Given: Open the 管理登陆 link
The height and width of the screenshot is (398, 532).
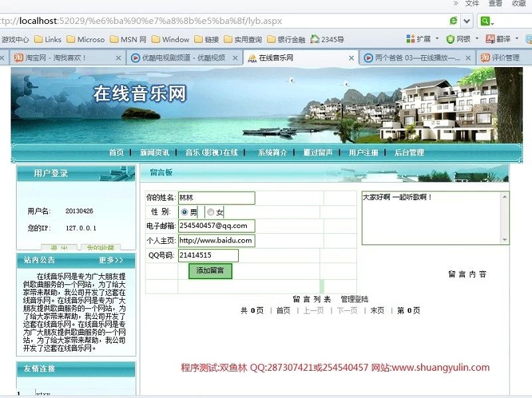Looking at the screenshot, I should pos(354,300).
